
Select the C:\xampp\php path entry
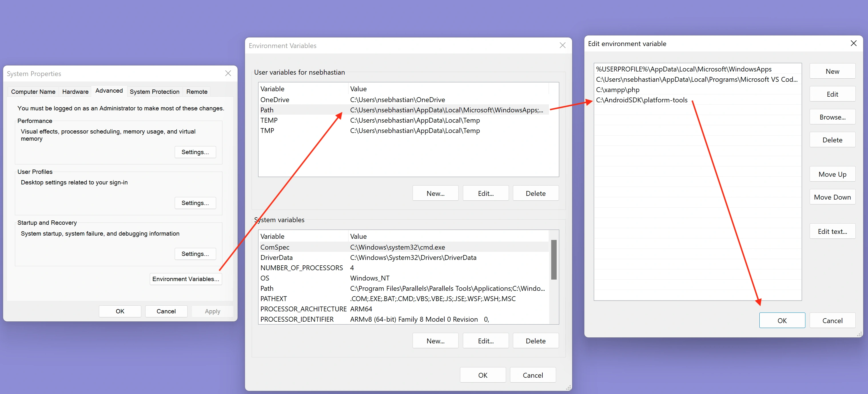click(698, 90)
